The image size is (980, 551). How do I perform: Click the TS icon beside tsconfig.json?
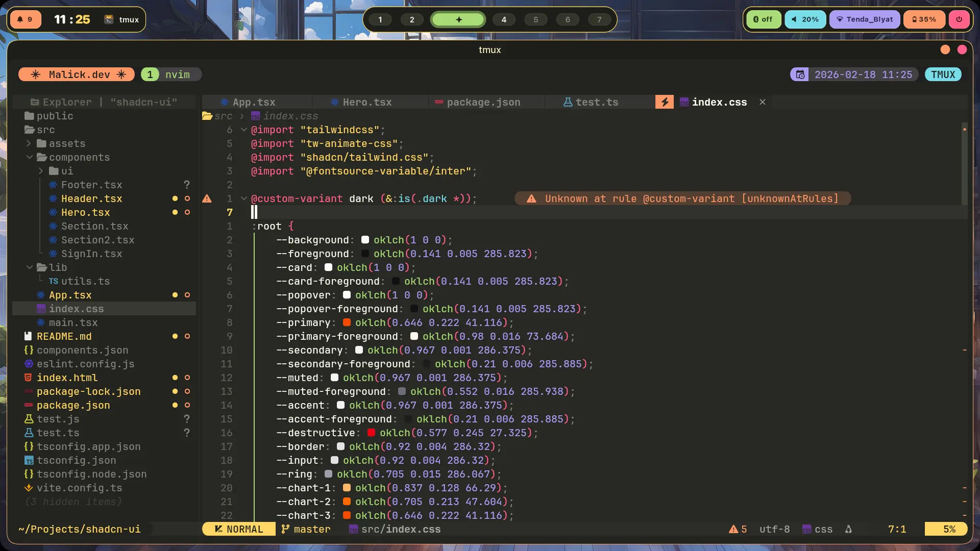point(29,460)
